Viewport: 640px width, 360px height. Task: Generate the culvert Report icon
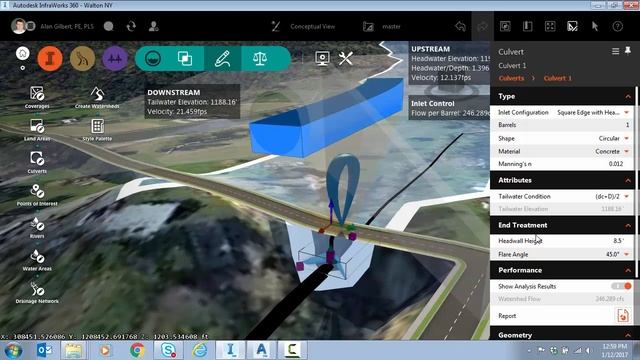pyautogui.click(x=623, y=316)
